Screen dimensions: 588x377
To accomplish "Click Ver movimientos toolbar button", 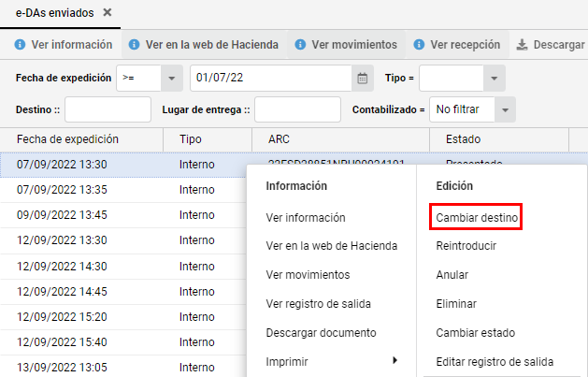I will tap(346, 45).
